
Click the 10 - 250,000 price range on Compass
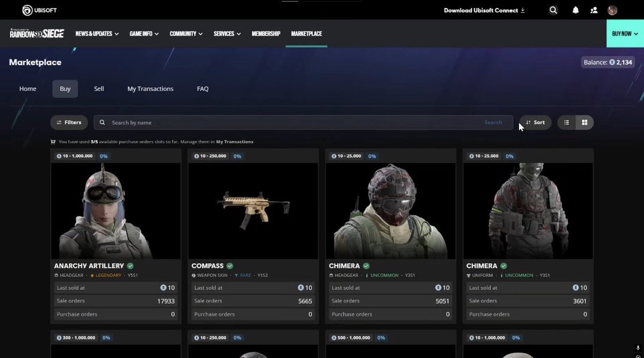tap(210, 156)
